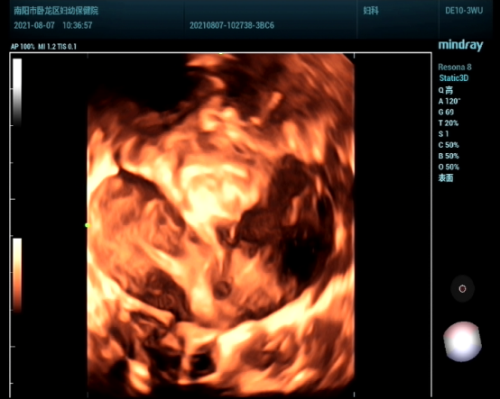Click the Resona 8 model label

[455, 67]
